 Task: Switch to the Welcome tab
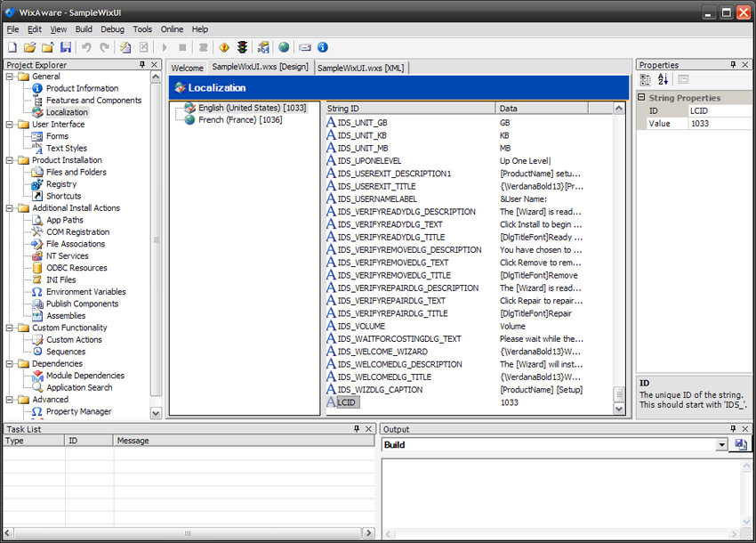[x=187, y=68]
